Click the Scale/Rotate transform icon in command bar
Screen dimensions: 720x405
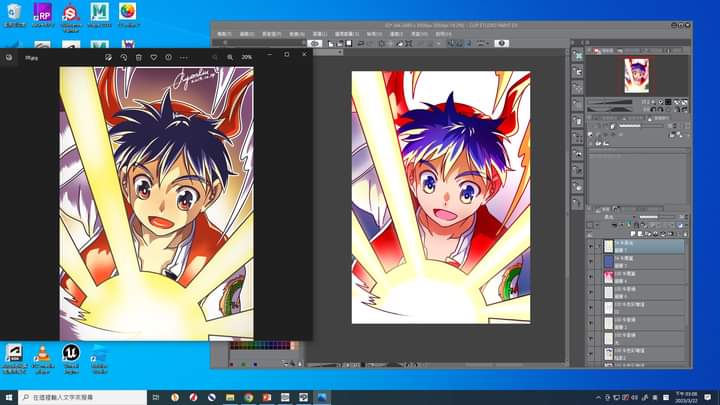409,44
